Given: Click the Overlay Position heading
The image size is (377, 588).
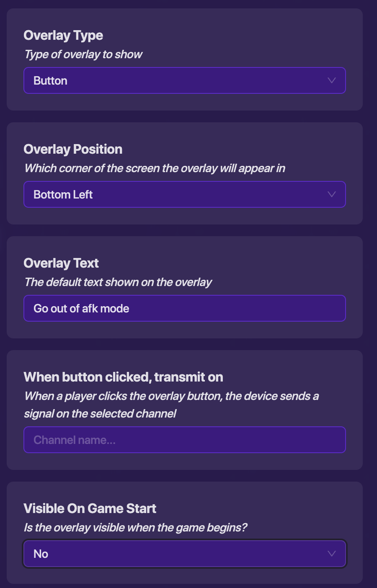Looking at the screenshot, I should click(73, 149).
